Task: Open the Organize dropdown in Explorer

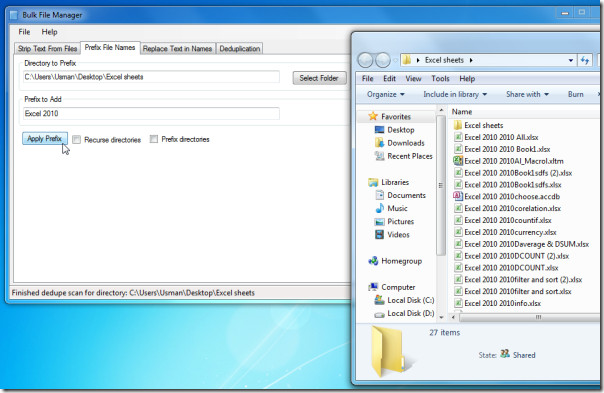Action: [385, 94]
